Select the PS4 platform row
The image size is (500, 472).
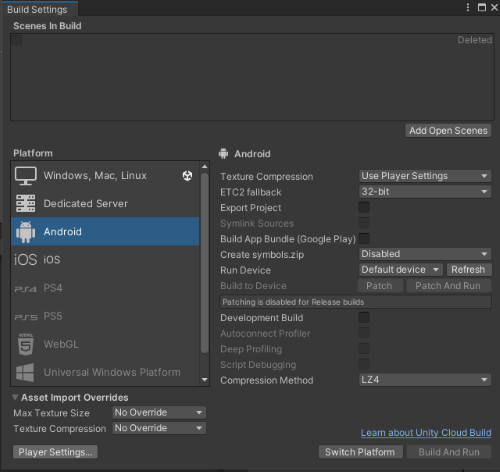point(105,288)
